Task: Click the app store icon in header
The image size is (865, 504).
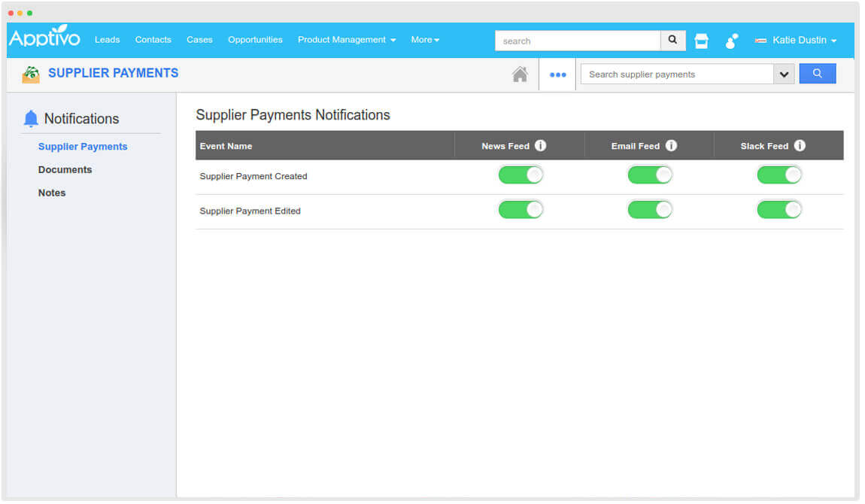Action: coord(701,41)
